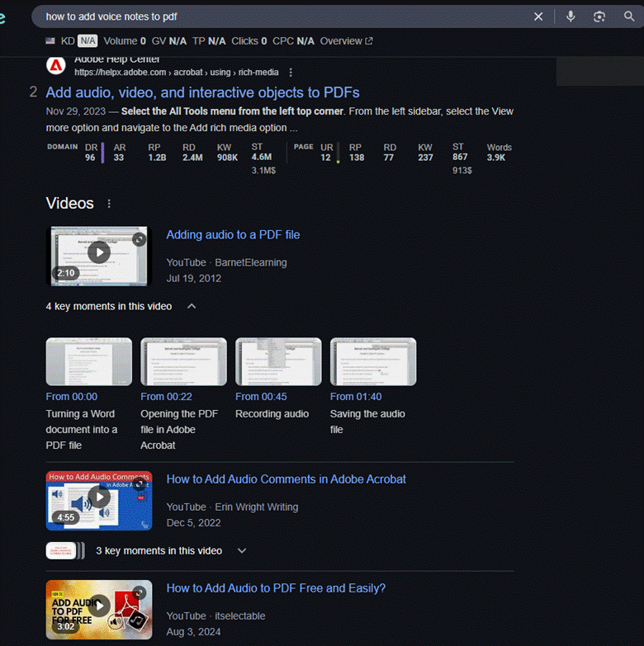Click the 4:55 duration badge
This screenshot has width=644, height=646.
(x=65, y=517)
